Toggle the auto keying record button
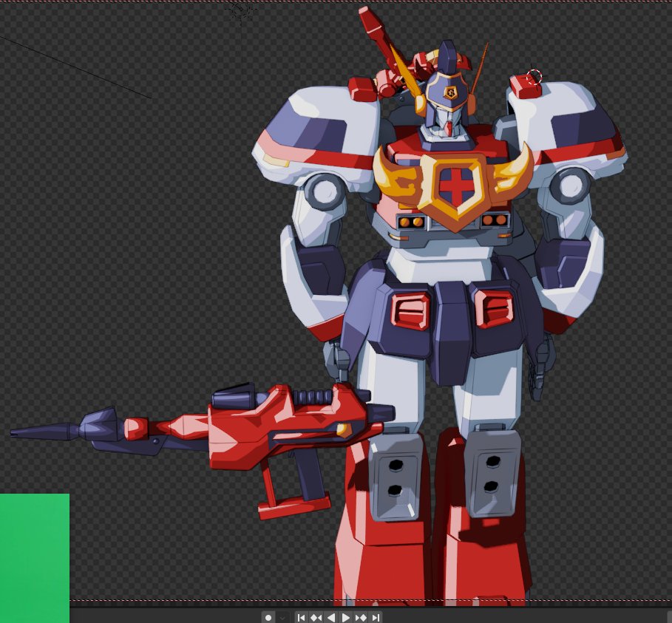Viewport: 672px width, 623px height. click(x=268, y=617)
